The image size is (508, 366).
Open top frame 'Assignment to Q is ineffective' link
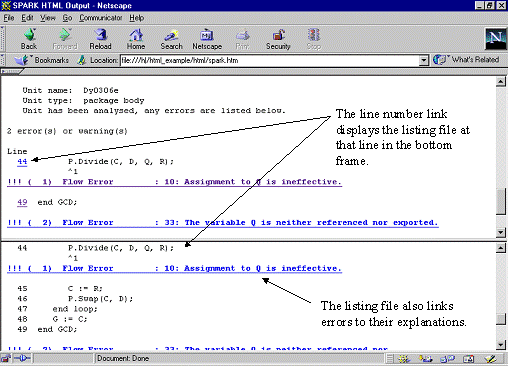tap(175, 182)
